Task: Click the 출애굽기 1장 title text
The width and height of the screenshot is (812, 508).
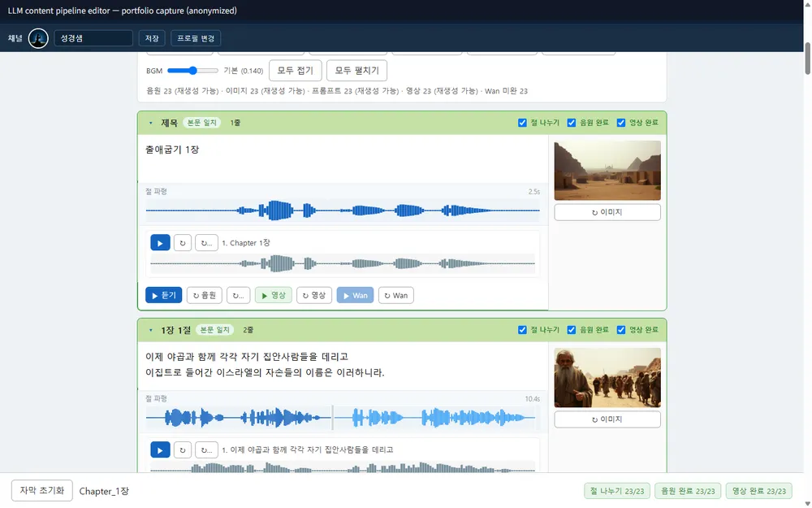Action: point(172,150)
